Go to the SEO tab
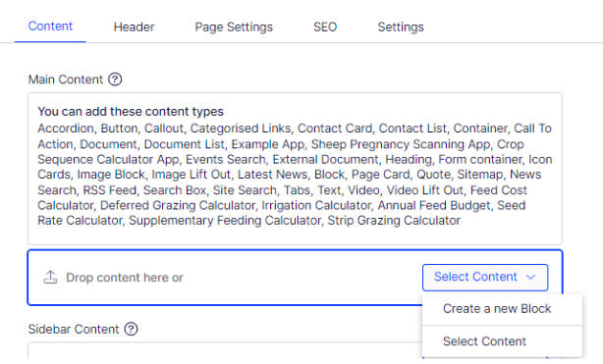Image resolution: width=603 pixels, height=364 pixels. pos(325,26)
